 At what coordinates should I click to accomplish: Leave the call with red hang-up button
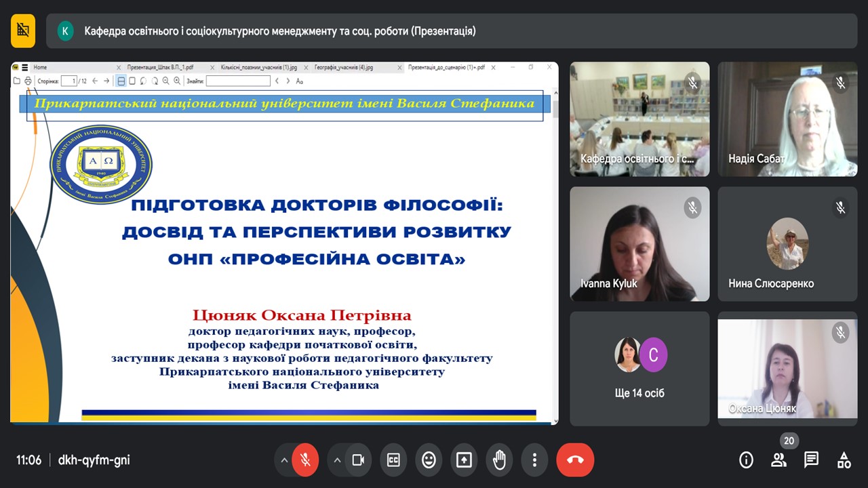tap(575, 460)
